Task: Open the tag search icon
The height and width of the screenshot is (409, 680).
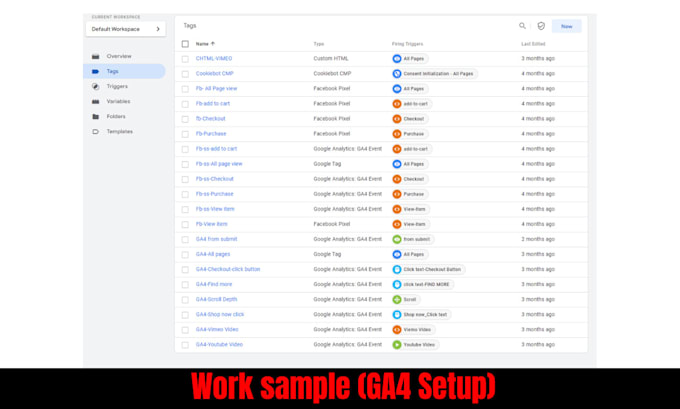Action: [522, 26]
